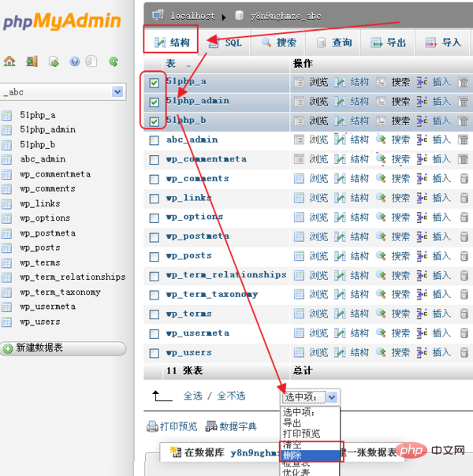Uncheck the 51php_b table checkbox
Screen dimensions: 473x476
coord(155,121)
